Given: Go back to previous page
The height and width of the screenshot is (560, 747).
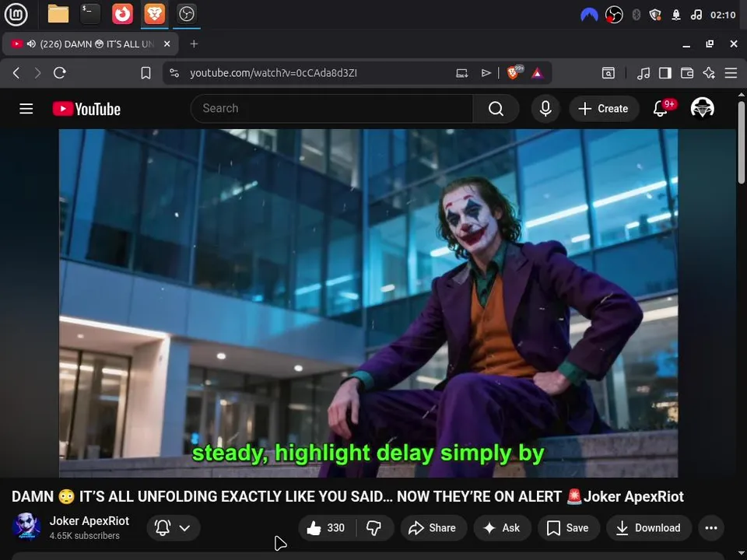Looking at the screenshot, I should pyautogui.click(x=16, y=73).
